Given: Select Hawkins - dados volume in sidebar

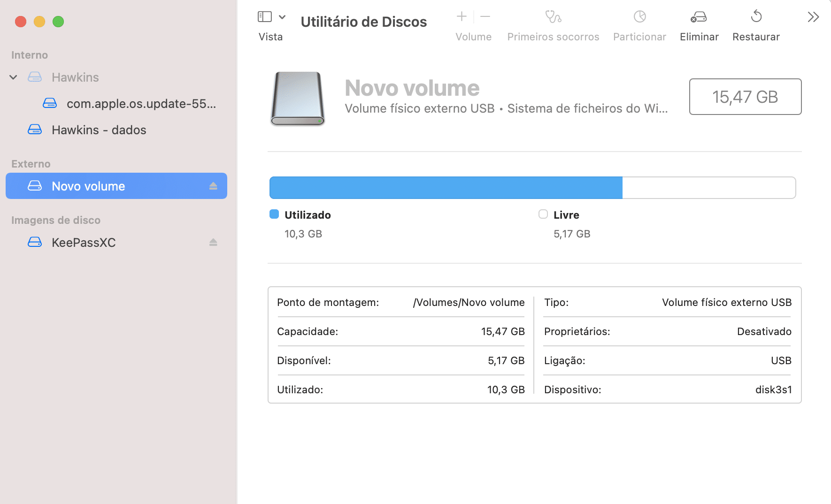Looking at the screenshot, I should [99, 130].
